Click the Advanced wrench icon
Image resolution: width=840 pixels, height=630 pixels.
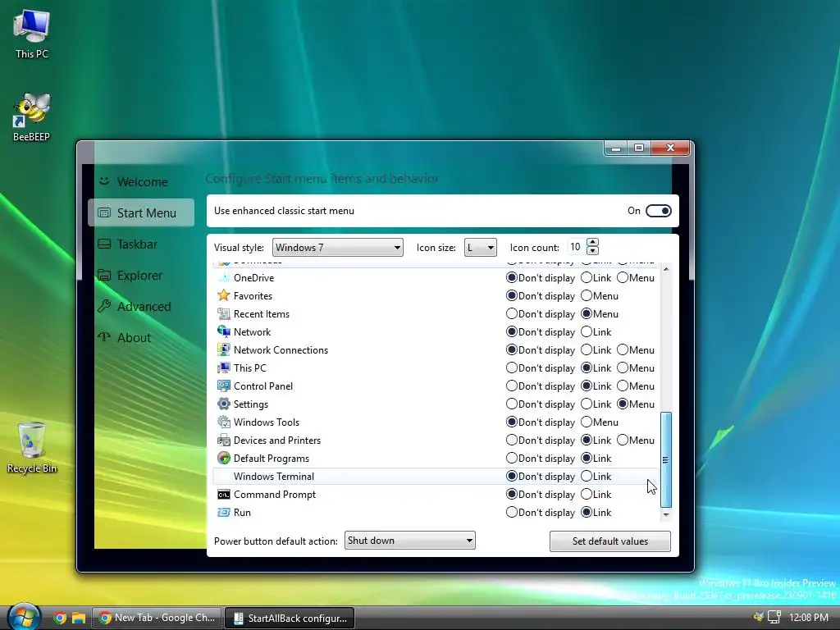pos(104,306)
